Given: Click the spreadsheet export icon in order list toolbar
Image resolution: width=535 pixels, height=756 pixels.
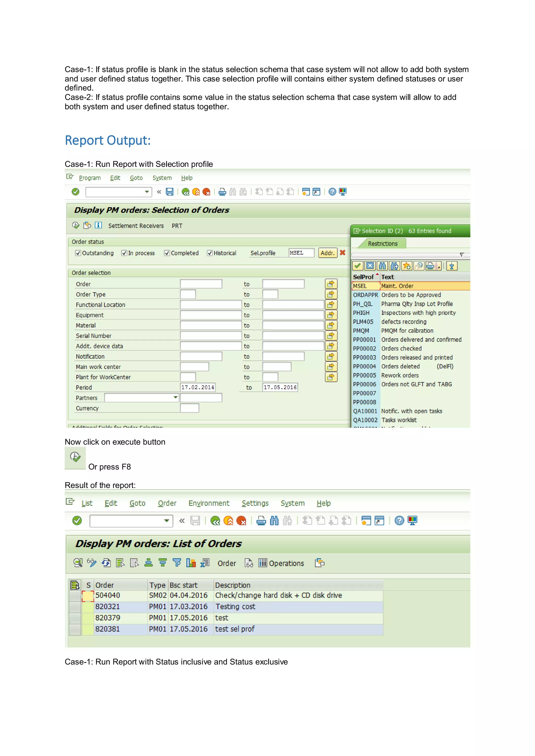Looking at the screenshot, I should pos(205,563).
